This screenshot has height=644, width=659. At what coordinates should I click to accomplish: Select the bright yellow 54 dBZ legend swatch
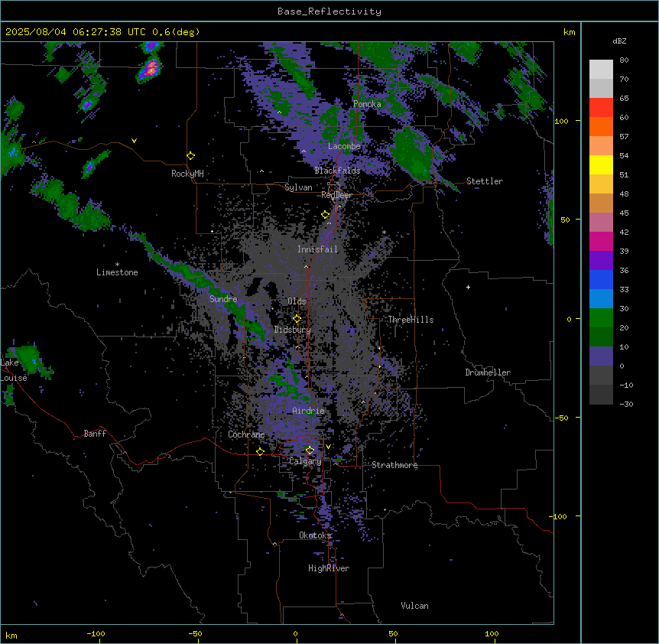click(601, 164)
